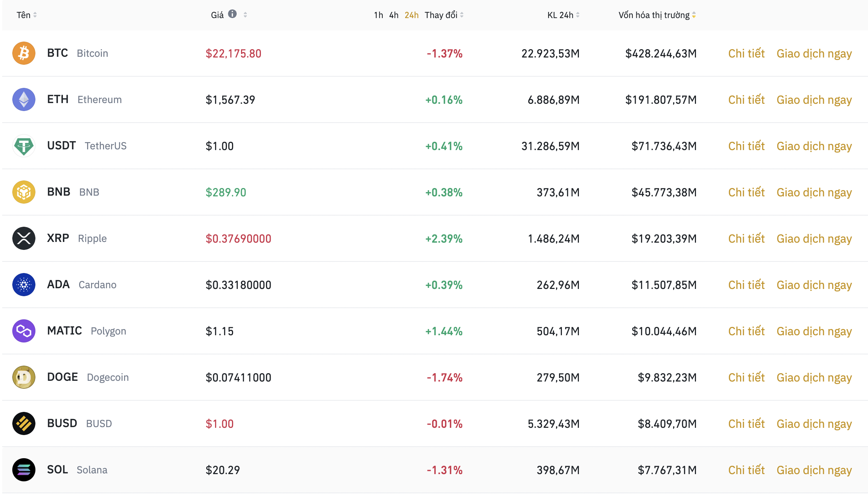Switch change period to 4h

394,15
